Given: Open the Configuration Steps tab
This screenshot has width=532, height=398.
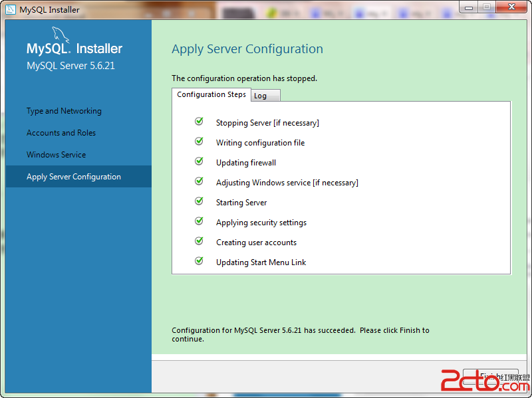Looking at the screenshot, I should [x=211, y=94].
